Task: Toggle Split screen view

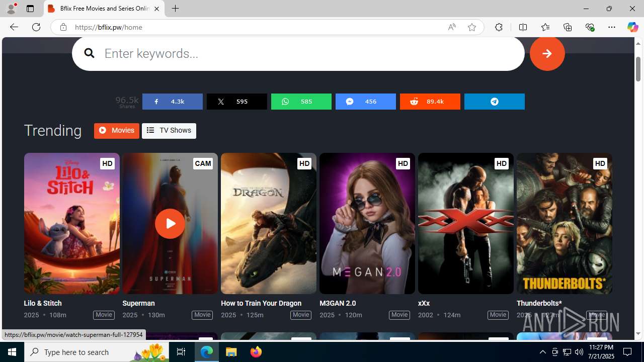Action: coord(523,27)
